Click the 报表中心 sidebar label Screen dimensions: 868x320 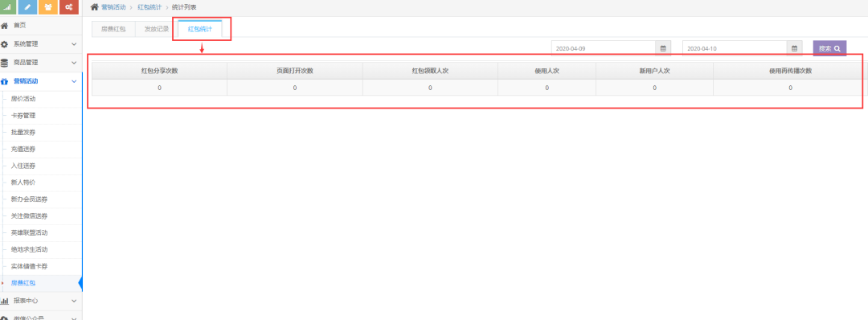26,302
